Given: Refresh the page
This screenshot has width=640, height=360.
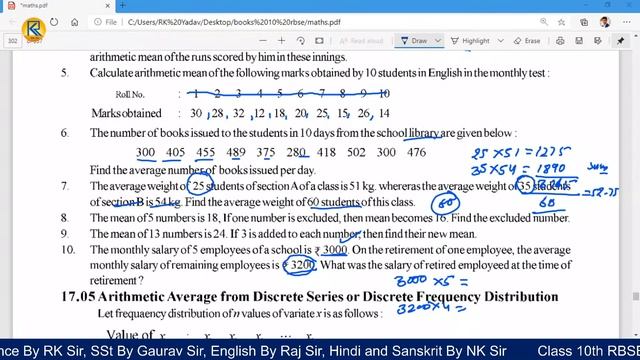Looking at the screenshot, I should pos(54,22).
